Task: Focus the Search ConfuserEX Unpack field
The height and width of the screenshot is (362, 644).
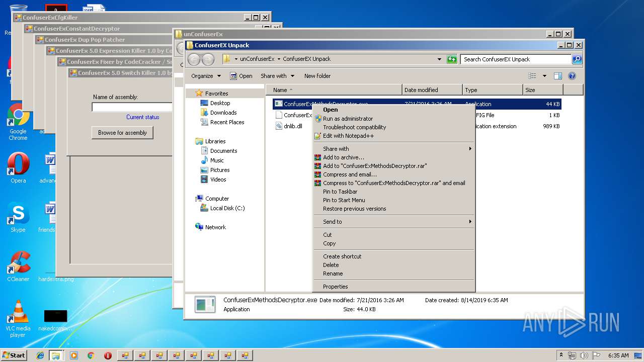Action: (516, 59)
